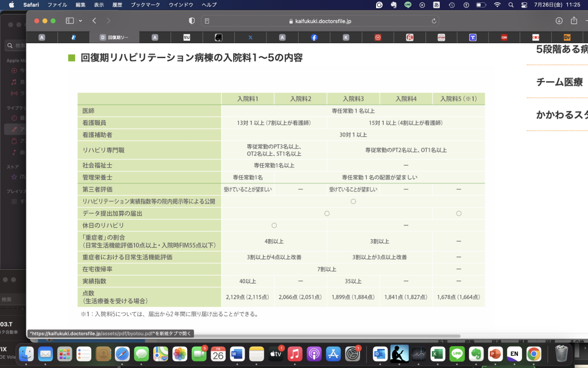Select the 回復期リ… tab
The height and width of the screenshot is (368, 588).
(114, 37)
